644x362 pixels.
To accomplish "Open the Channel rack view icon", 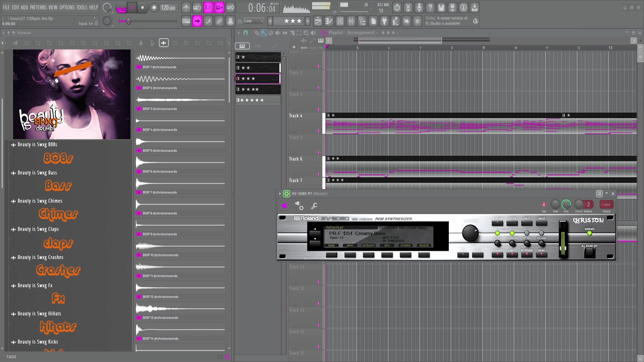I will [340, 21].
